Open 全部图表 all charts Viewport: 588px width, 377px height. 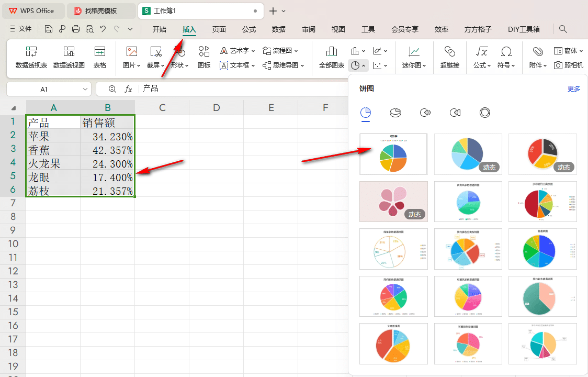click(x=332, y=57)
